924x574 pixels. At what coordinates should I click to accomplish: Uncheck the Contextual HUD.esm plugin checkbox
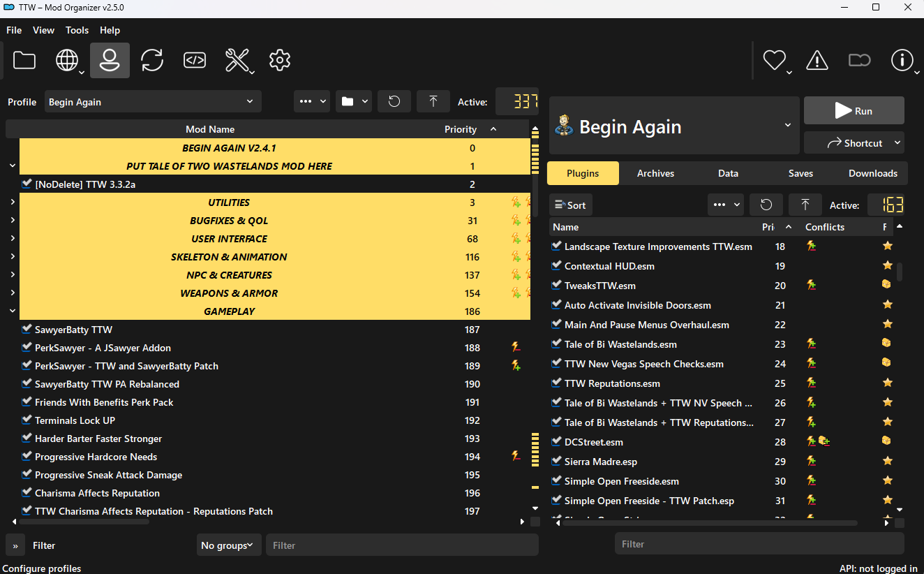point(556,265)
